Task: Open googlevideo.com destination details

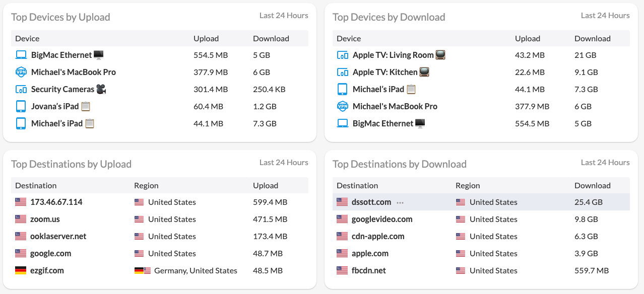Action: pyautogui.click(x=382, y=219)
